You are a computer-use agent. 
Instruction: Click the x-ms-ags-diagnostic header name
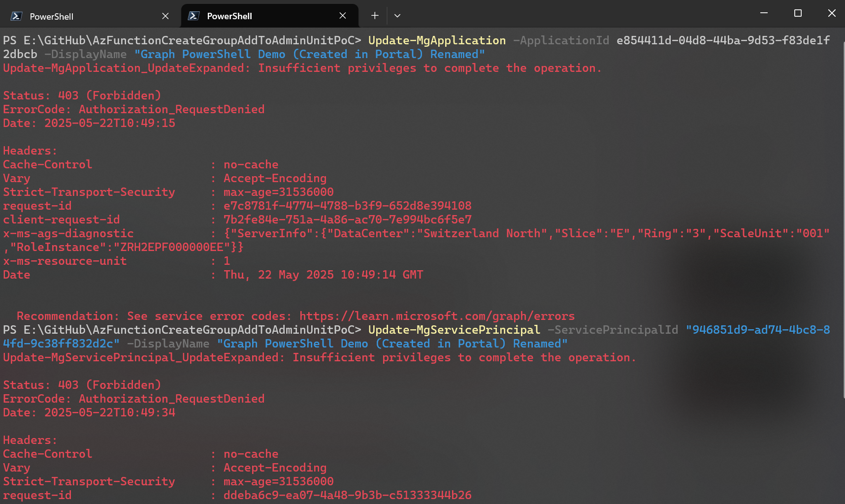pos(68,233)
